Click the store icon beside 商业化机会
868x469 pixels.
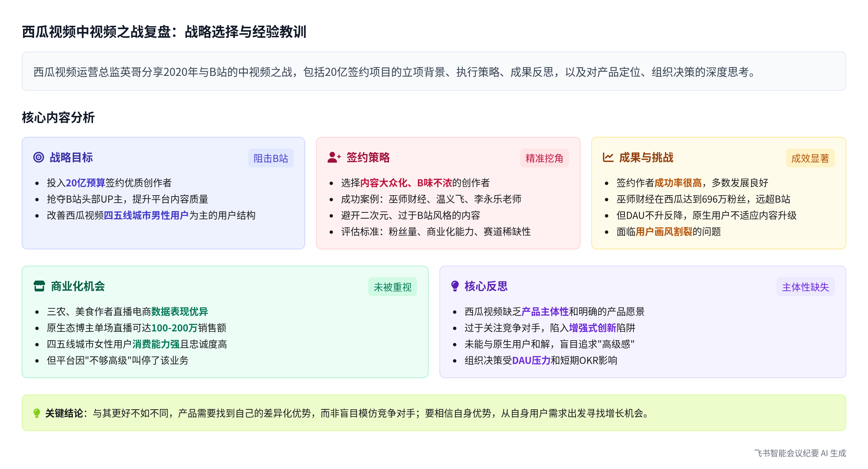(39, 286)
